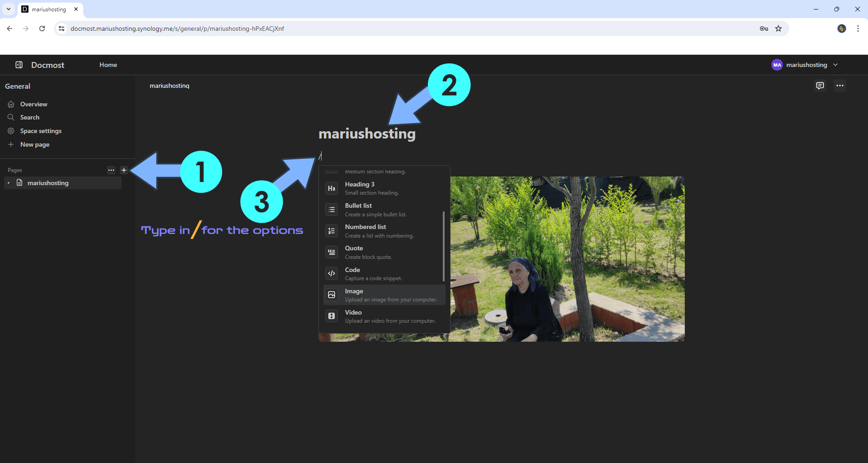Screen dimensions: 868x463
Task: Select Heading 3 from slash menu
Action: 384,188
